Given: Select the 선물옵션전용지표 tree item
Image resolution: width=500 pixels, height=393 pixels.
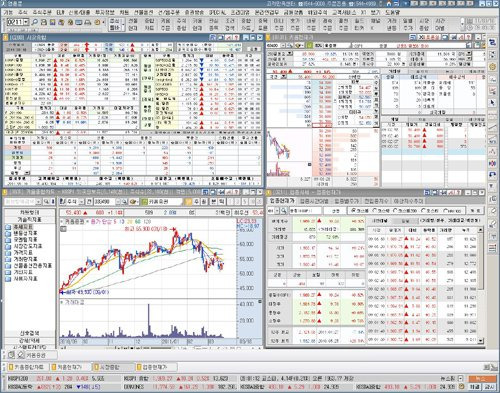Looking at the screenshot, I should (x=33, y=266).
